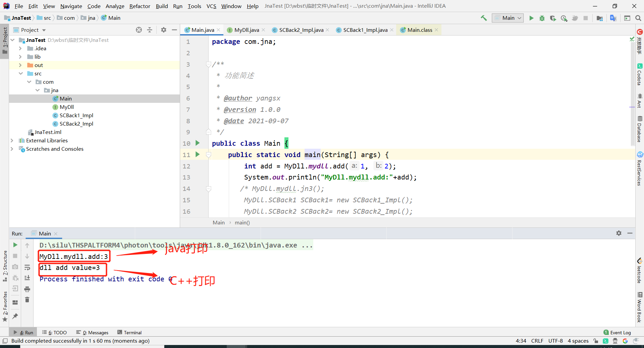644x348 pixels.
Task: Print console output via printer icon
Action: 27,289
